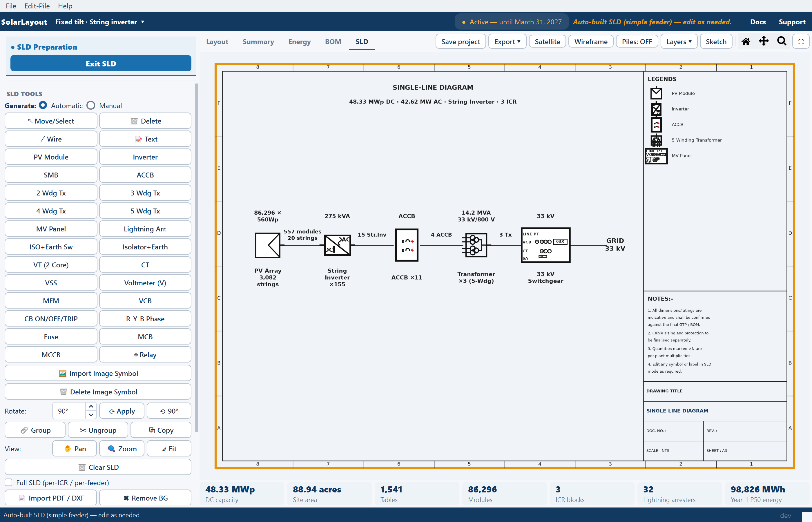
Task: Click the SLD tools panel scrollbar
Action: [x=197, y=258]
